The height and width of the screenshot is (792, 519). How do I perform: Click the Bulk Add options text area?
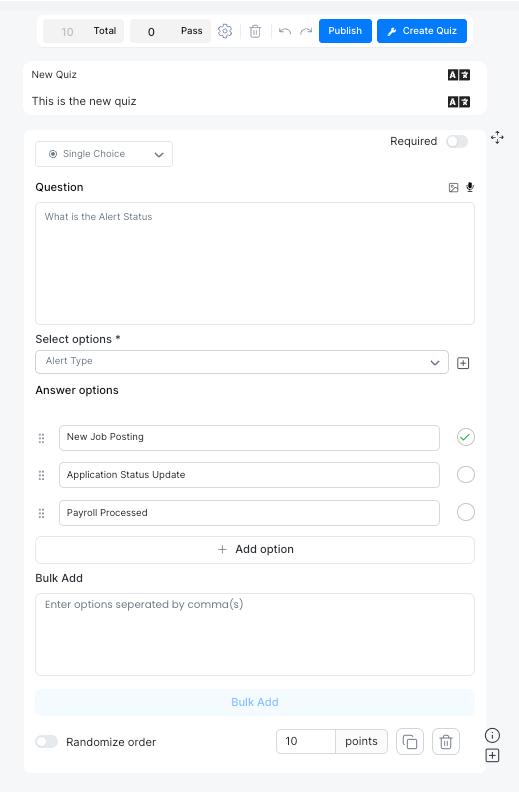click(x=255, y=634)
